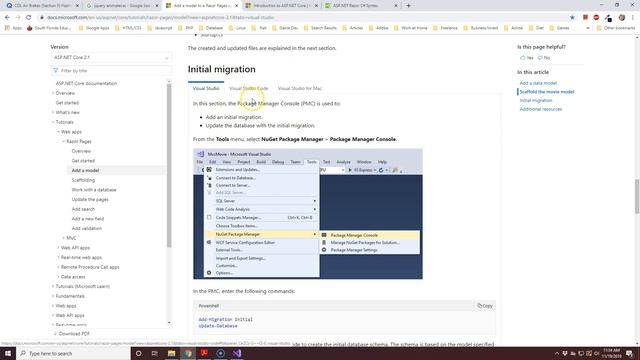Open the Javascript bookmark folder

[x=160, y=28]
